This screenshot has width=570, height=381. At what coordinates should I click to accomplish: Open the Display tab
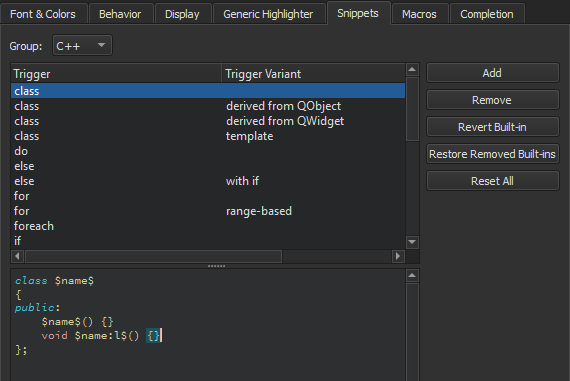coord(182,14)
